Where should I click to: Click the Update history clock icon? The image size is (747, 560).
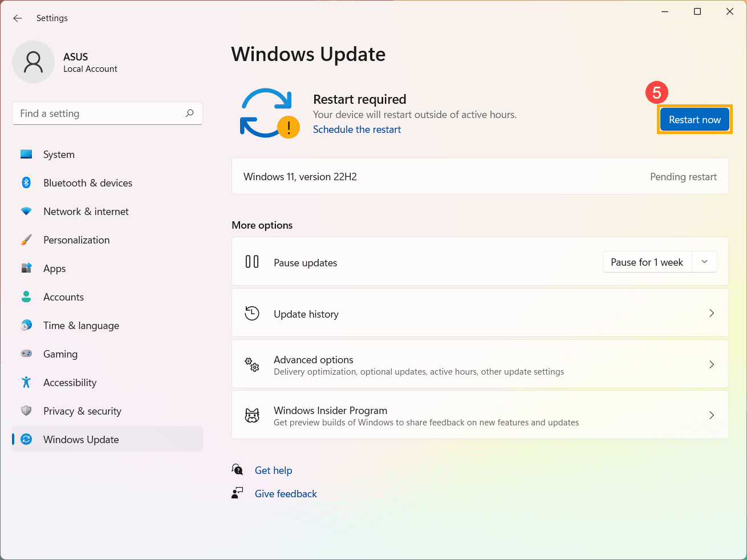252,313
